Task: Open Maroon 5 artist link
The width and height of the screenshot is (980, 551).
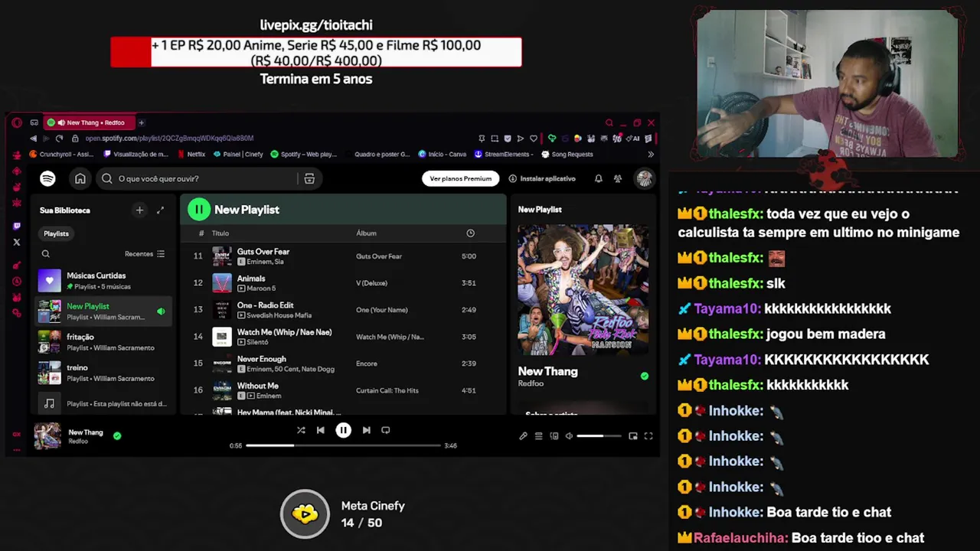Action: [x=261, y=289]
